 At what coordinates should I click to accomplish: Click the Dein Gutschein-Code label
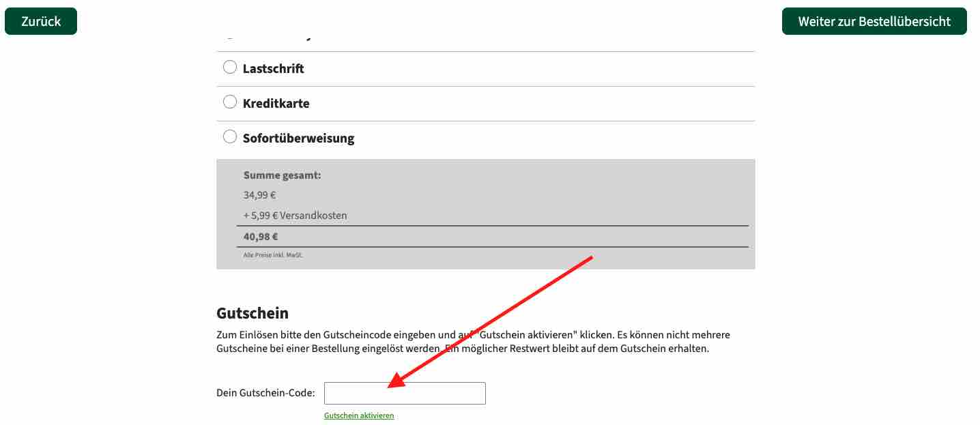point(265,393)
